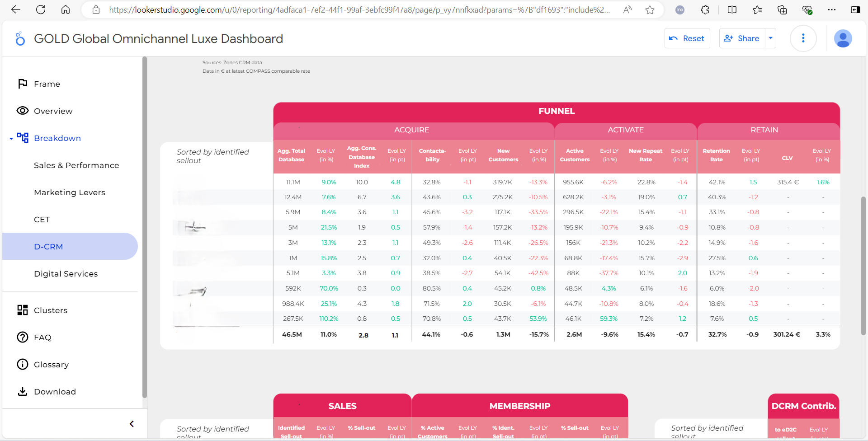Open the Sales & Performance page
868x441 pixels.
pyautogui.click(x=76, y=165)
